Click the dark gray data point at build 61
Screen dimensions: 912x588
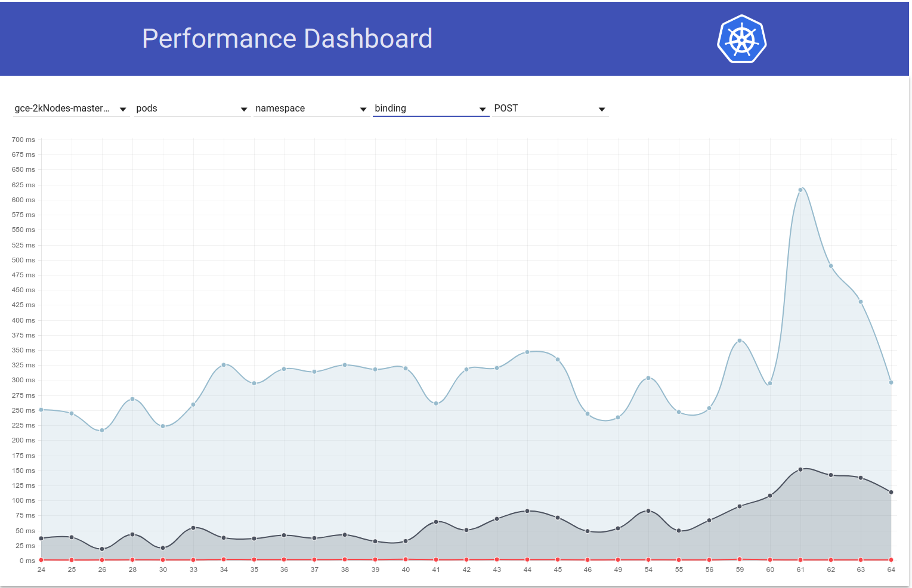[x=800, y=469]
